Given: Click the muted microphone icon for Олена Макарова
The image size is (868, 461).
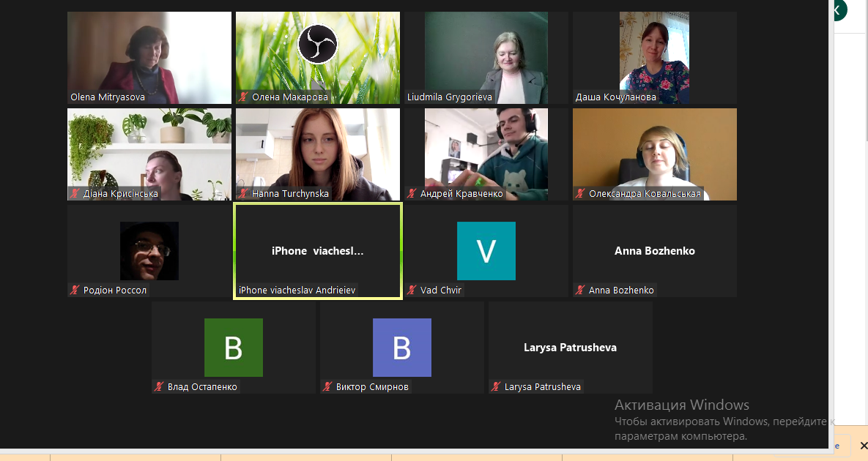Looking at the screenshot, I should click(x=243, y=97).
